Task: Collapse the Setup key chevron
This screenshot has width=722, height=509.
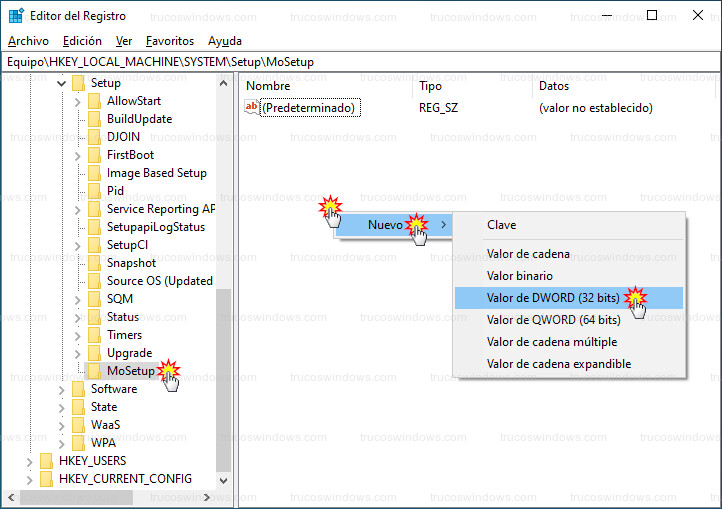Action: coord(62,83)
